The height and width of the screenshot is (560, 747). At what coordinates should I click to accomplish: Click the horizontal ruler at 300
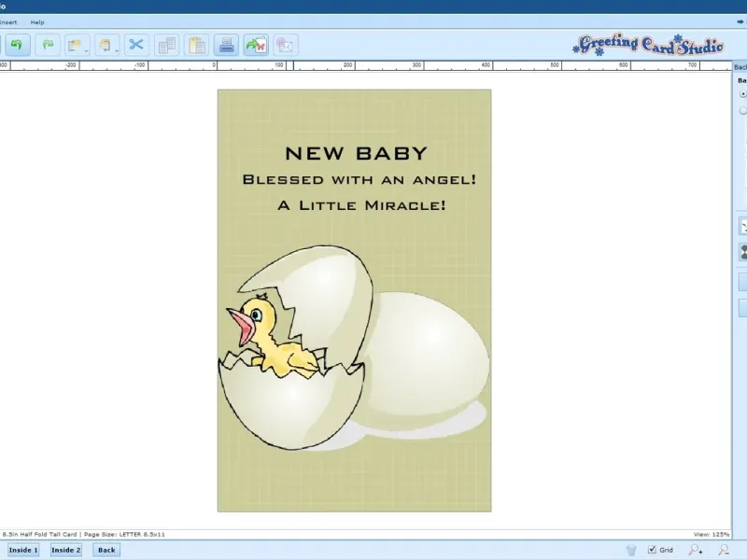click(x=416, y=65)
